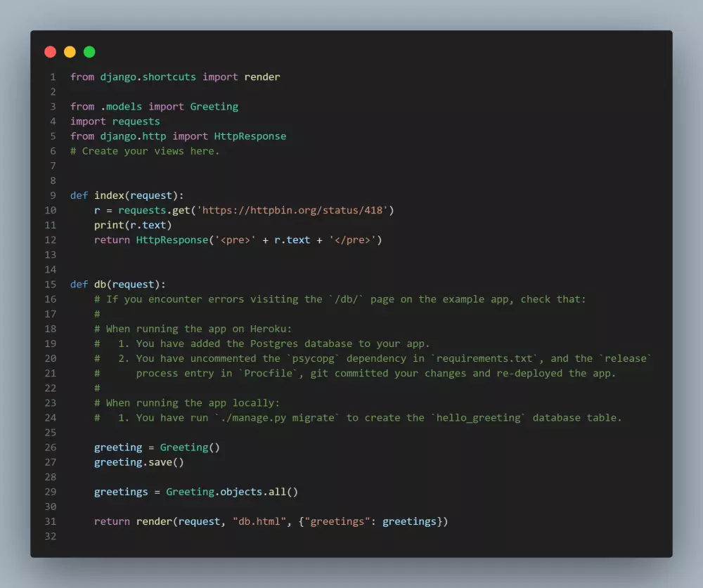Screen dimensions: 703x588
Task: Click the green zoom circle icon
Action: click(89, 51)
